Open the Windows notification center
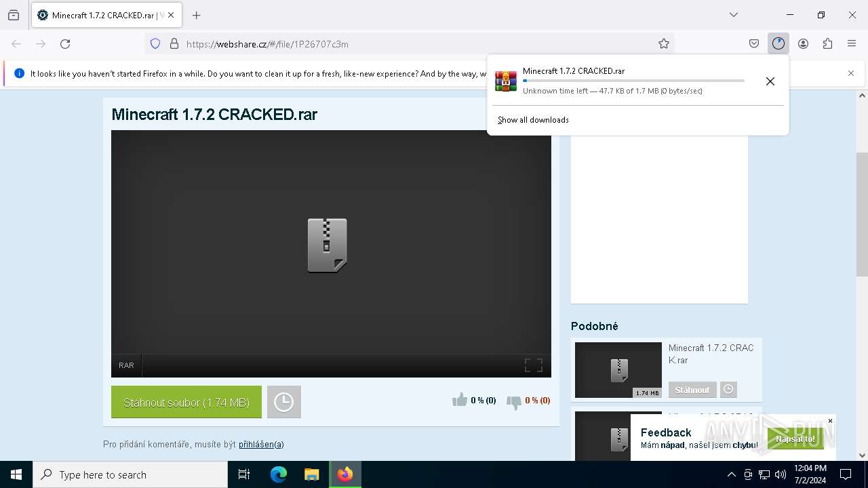Image resolution: width=868 pixels, height=488 pixels. coord(846,474)
